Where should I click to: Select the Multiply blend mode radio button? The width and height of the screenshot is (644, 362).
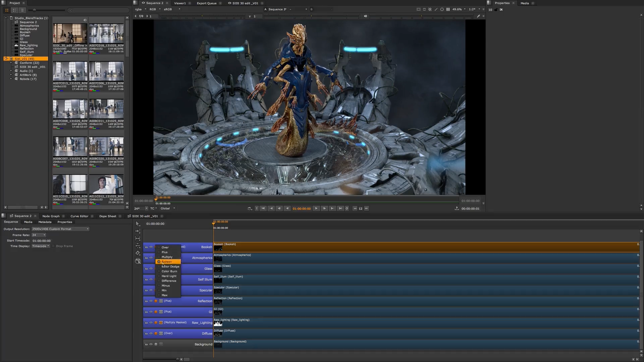(x=158, y=257)
